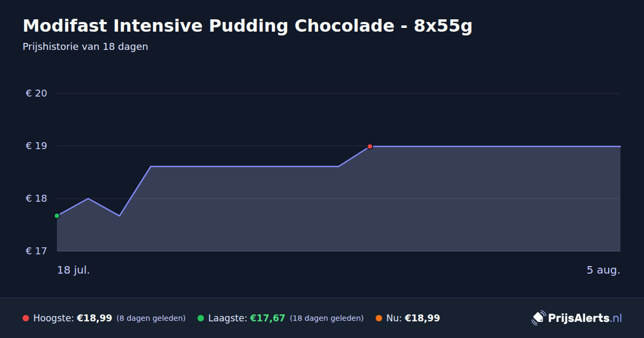Click the red Hoogste legend dot
Screen dimensions: 644x338
26,318
